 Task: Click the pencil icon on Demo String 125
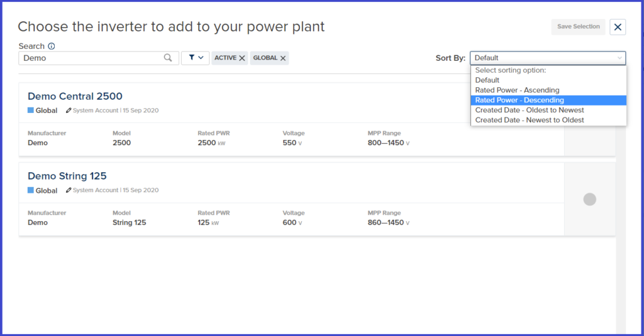69,190
